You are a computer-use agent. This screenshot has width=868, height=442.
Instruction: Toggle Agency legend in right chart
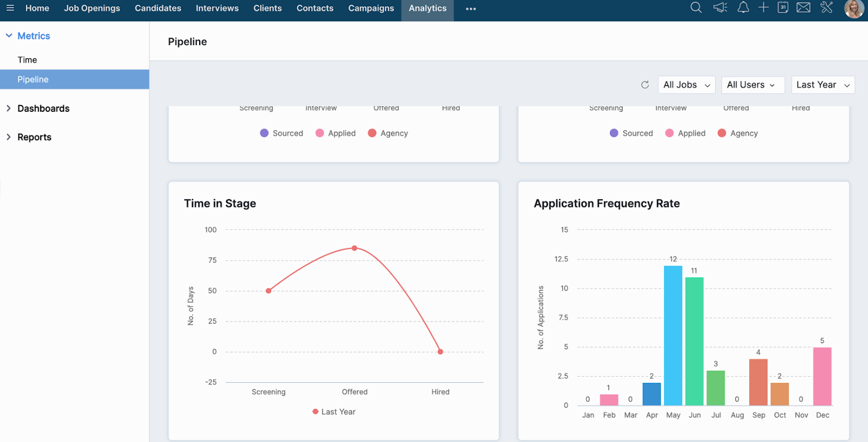[738, 133]
